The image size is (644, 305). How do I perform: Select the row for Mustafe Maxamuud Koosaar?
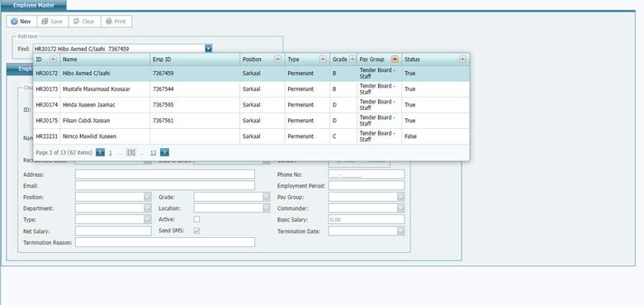click(251, 89)
